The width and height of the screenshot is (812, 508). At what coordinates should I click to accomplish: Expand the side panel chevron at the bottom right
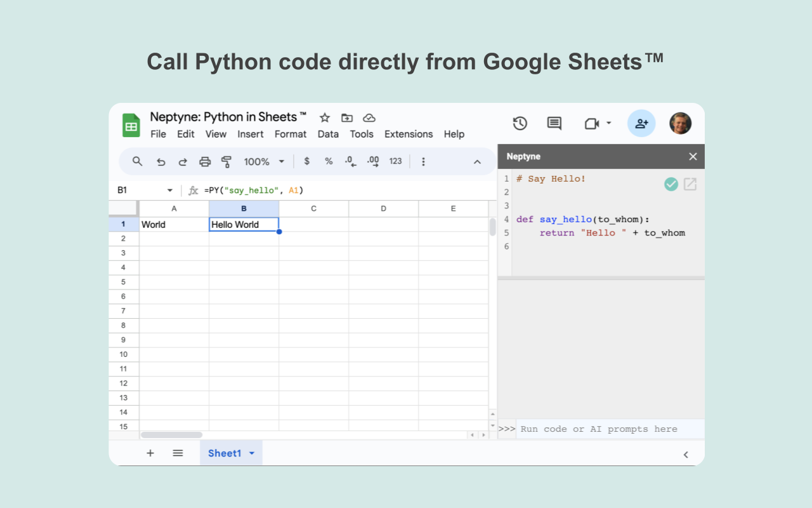(x=686, y=455)
